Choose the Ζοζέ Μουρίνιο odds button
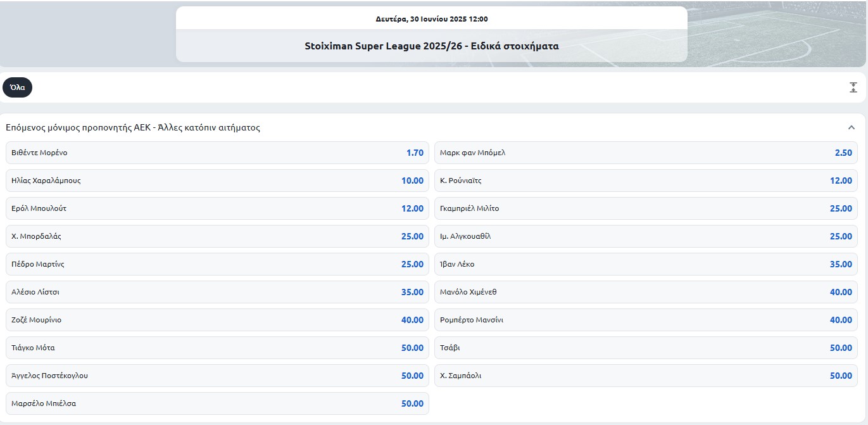The height and width of the screenshot is (425, 868). pyautogui.click(x=217, y=320)
